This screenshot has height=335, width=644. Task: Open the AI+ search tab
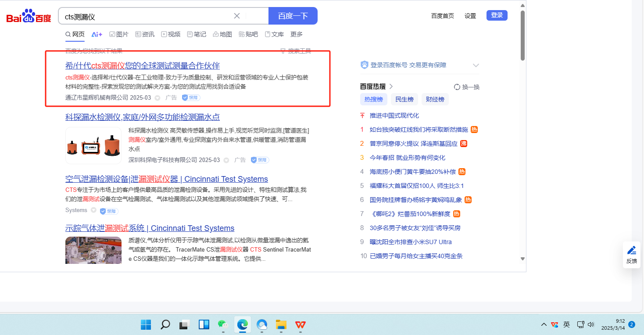coord(97,34)
